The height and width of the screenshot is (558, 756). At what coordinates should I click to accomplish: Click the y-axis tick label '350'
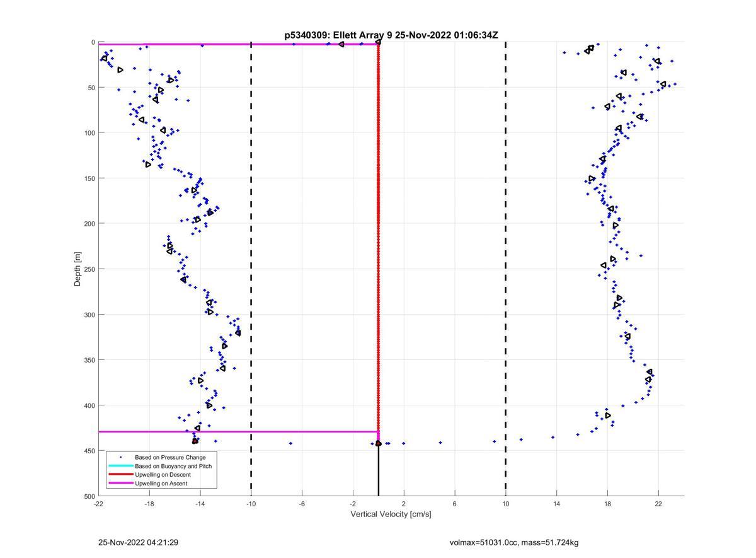(89, 360)
